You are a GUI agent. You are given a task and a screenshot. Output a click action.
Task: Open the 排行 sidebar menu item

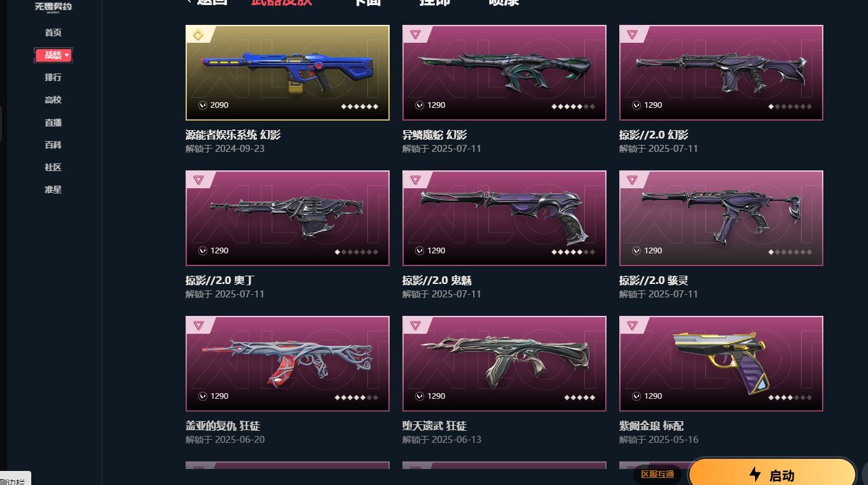tap(53, 77)
